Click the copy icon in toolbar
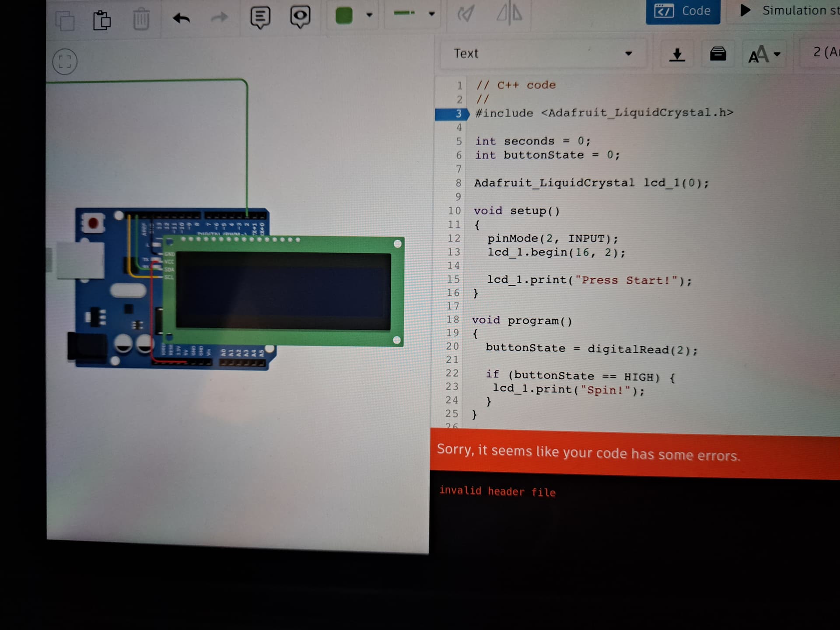This screenshot has height=630, width=840. [65, 20]
